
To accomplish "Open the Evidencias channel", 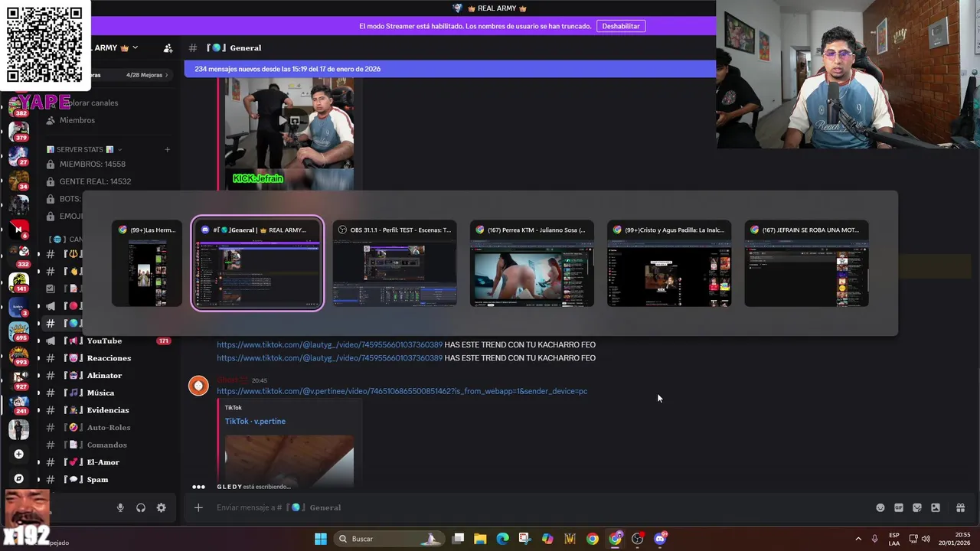I will (109, 410).
